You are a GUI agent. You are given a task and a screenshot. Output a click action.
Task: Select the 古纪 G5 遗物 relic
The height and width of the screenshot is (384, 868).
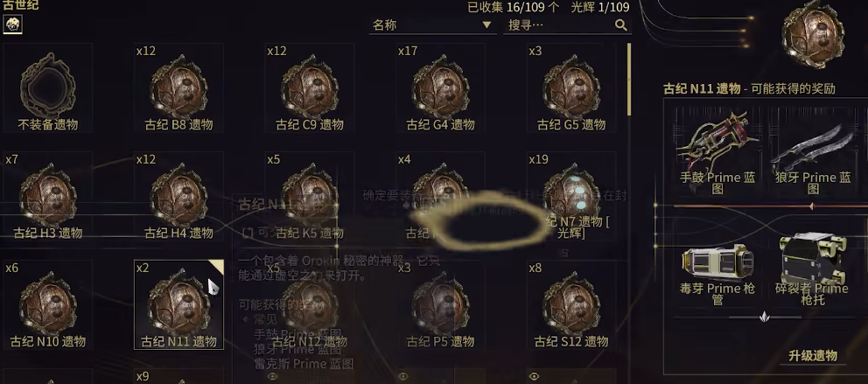click(570, 88)
